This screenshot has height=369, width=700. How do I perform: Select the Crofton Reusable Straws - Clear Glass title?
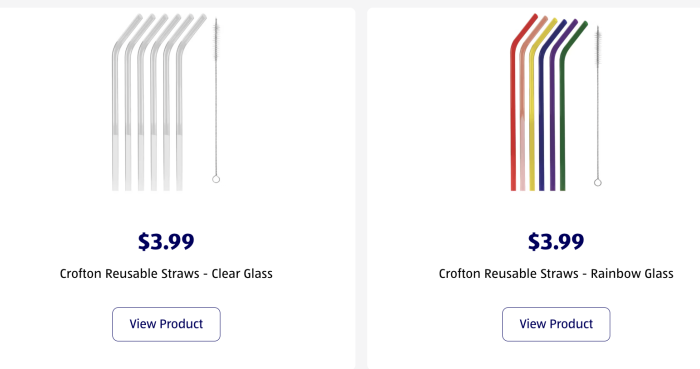pyautogui.click(x=166, y=274)
